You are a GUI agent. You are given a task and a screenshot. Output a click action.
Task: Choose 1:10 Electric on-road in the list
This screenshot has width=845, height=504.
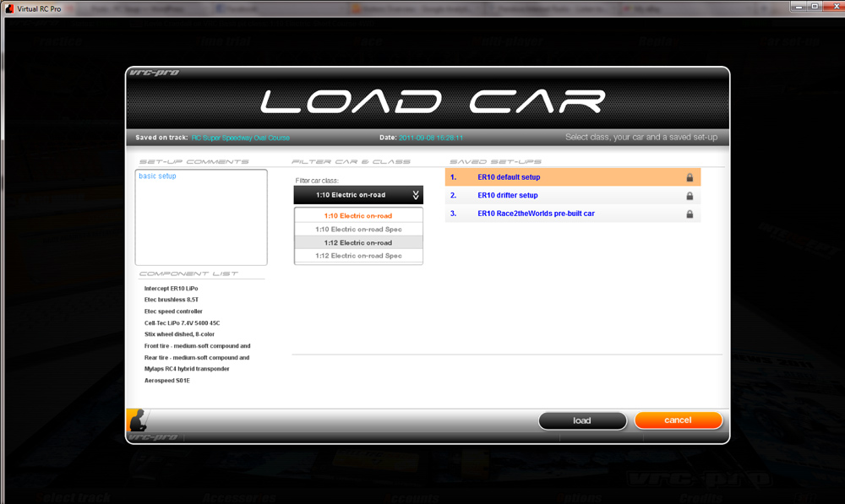click(x=358, y=216)
